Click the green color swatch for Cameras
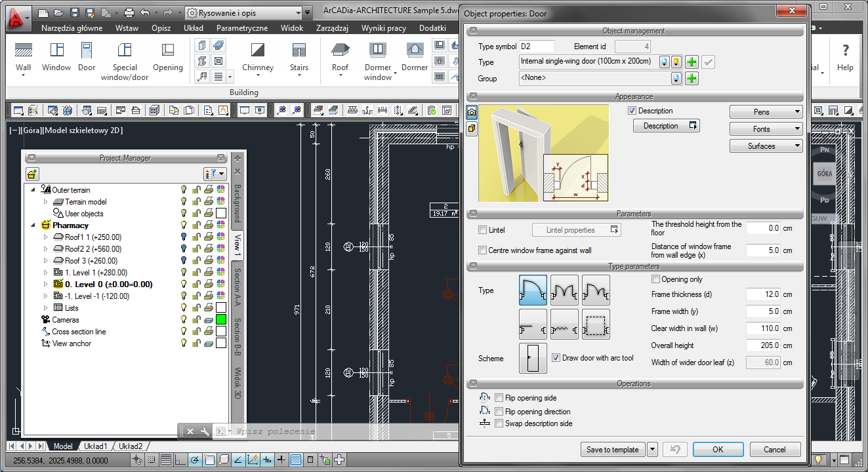868x472 pixels. pos(221,320)
